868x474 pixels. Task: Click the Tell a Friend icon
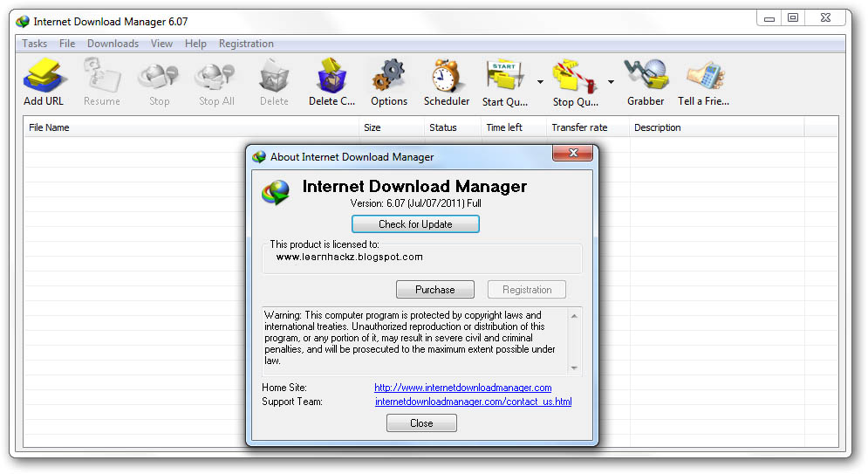tap(704, 77)
